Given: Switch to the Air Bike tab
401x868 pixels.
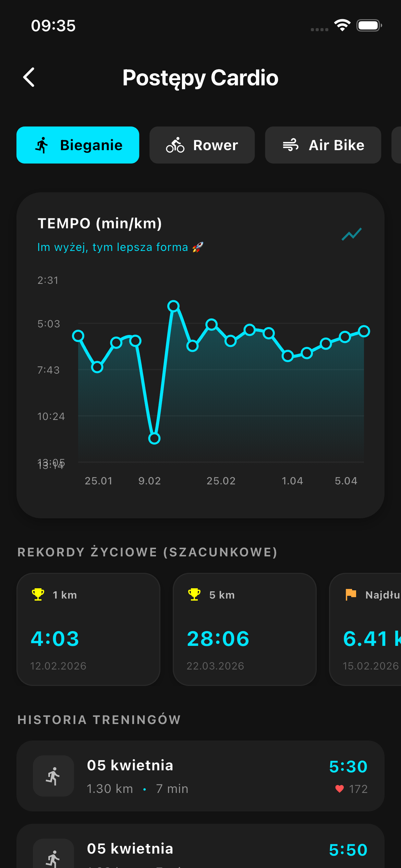Looking at the screenshot, I should coord(323,145).
